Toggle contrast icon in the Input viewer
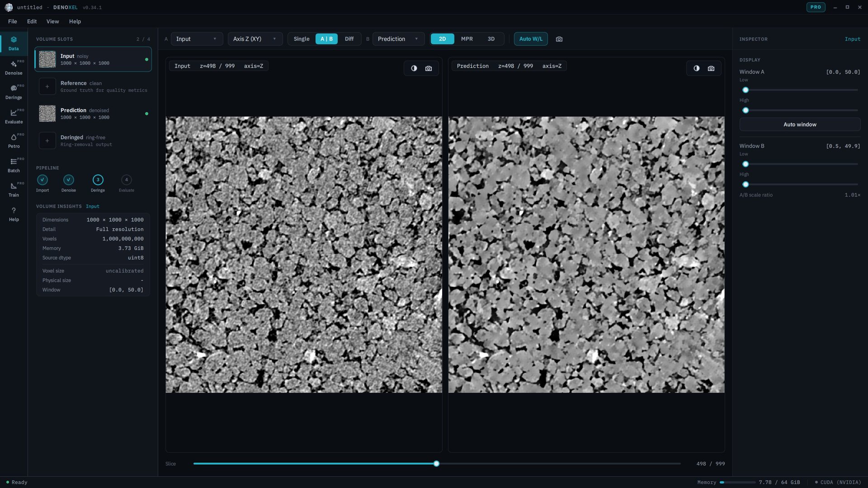 click(x=414, y=68)
